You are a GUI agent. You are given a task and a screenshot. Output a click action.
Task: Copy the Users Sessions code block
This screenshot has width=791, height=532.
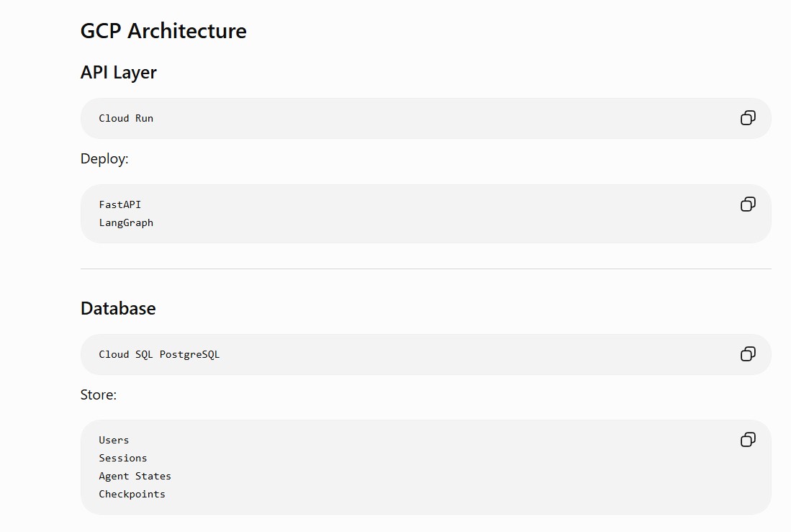point(748,440)
